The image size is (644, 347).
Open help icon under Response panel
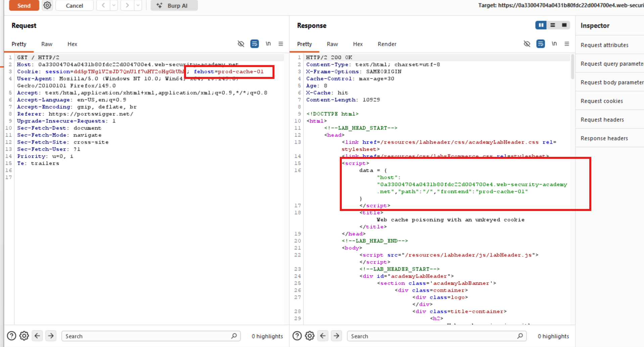click(297, 336)
